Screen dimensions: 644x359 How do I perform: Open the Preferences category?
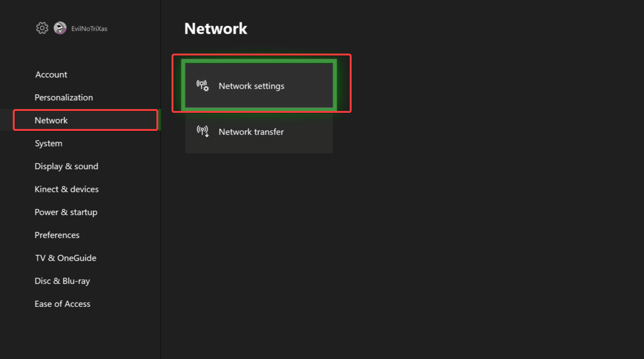point(57,235)
